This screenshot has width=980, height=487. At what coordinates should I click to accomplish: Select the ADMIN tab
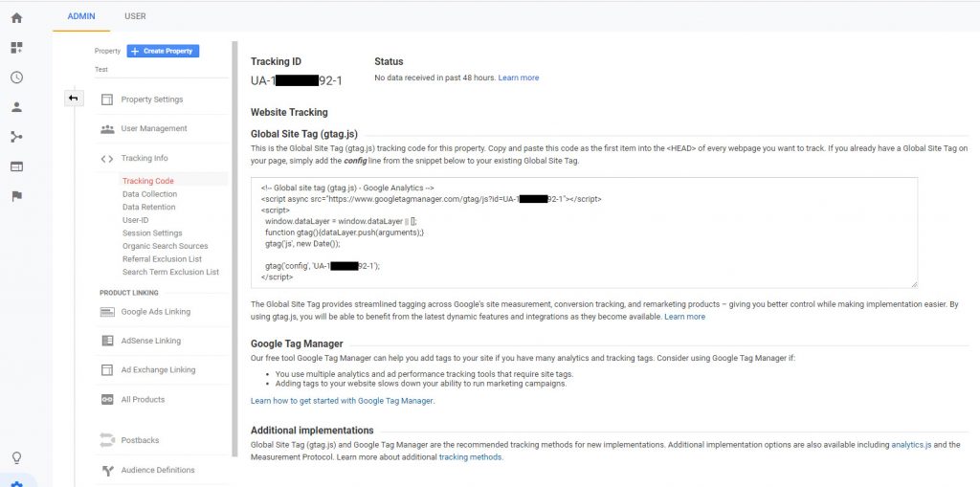pos(81,16)
